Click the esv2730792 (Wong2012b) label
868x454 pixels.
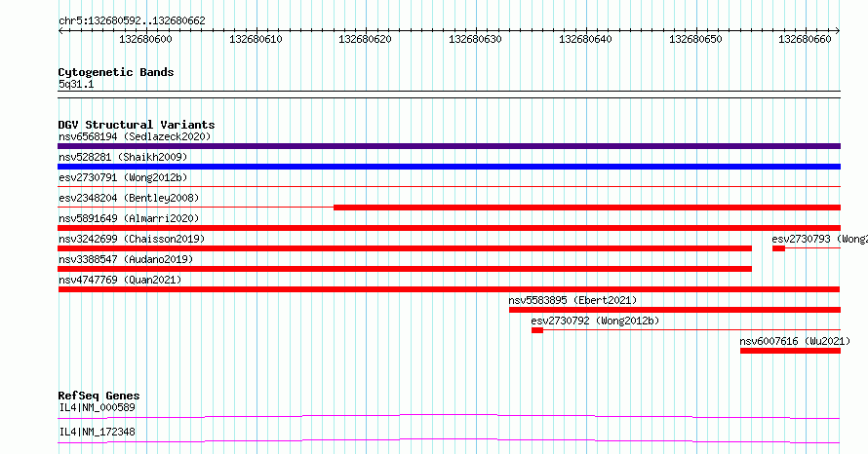(595, 321)
